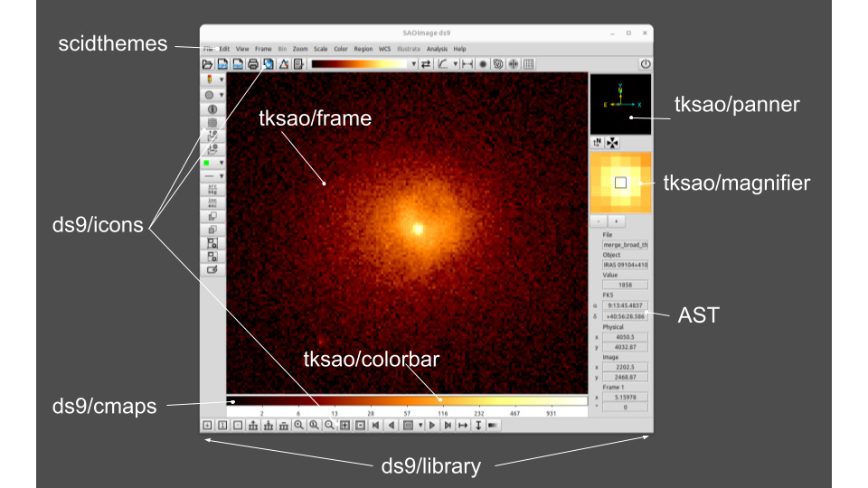Image resolution: width=868 pixels, height=488 pixels.
Task: Click the power exit icon
Action: click(646, 63)
